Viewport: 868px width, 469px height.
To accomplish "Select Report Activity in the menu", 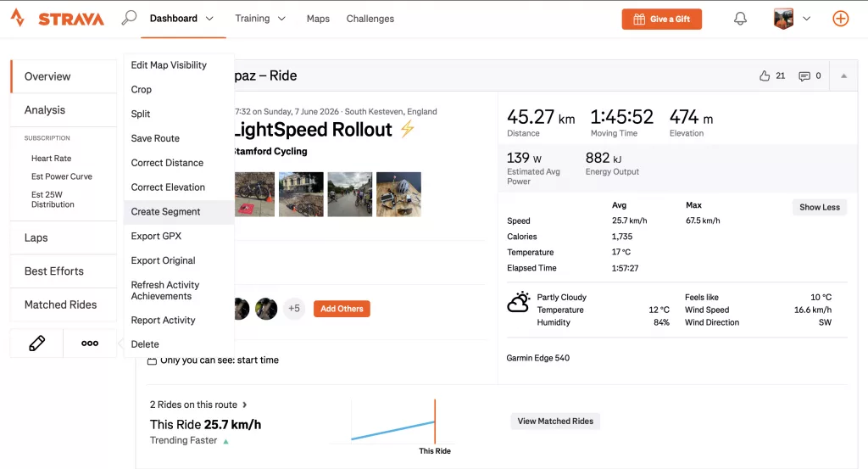I will (x=180, y=320).
